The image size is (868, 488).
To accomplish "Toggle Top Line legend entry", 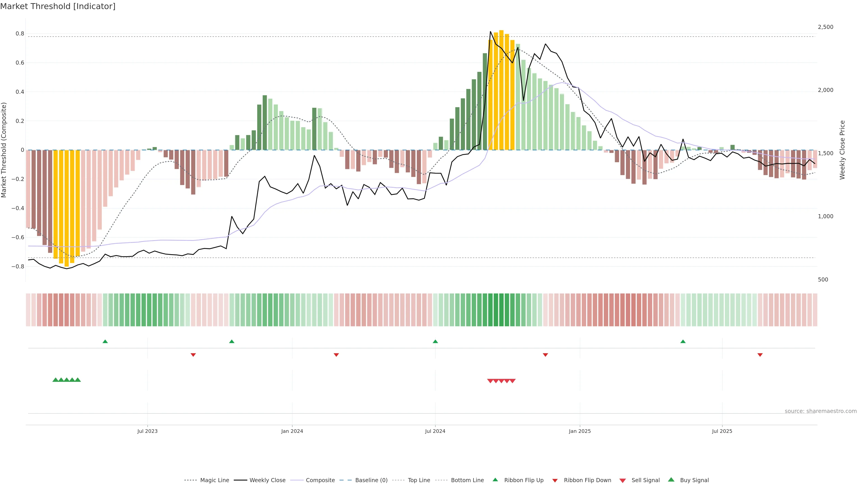I will click(419, 480).
